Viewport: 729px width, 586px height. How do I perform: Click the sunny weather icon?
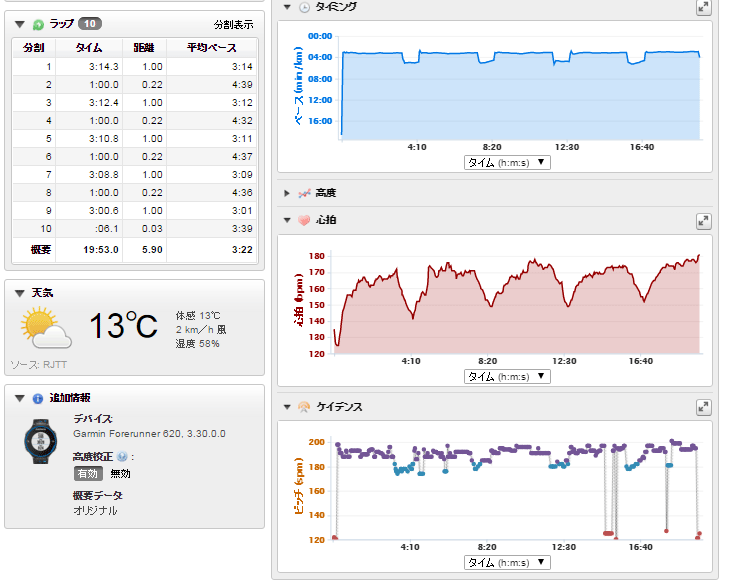click(x=46, y=327)
